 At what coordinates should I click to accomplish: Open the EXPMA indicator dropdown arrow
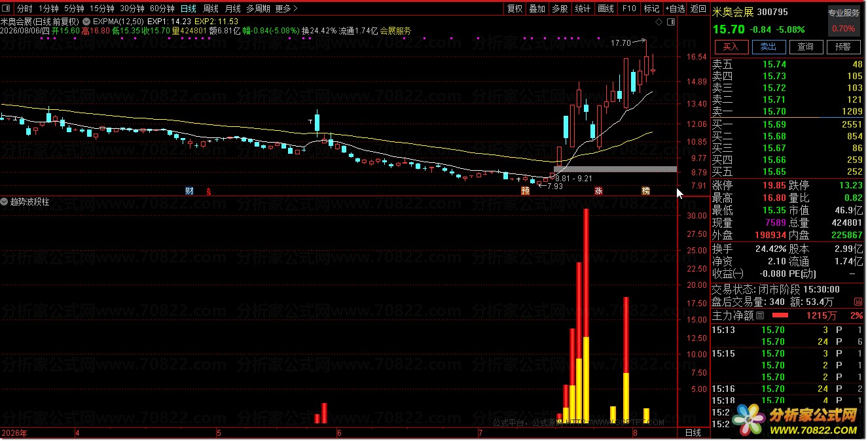[x=87, y=21]
